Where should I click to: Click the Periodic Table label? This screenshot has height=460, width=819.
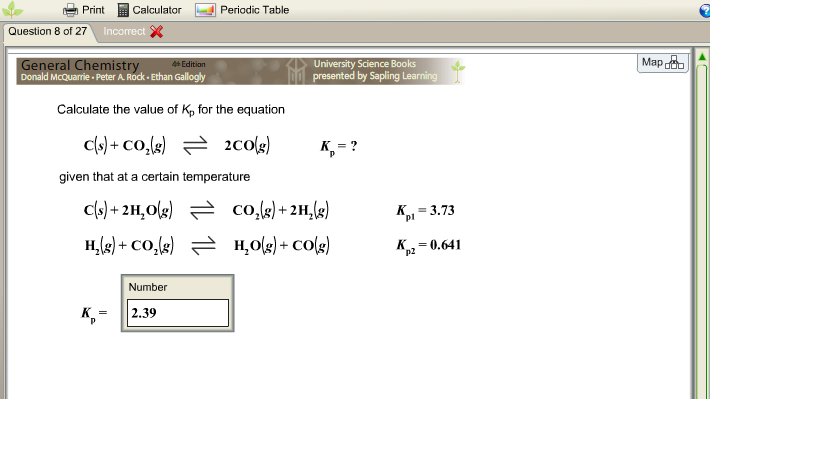[254, 10]
